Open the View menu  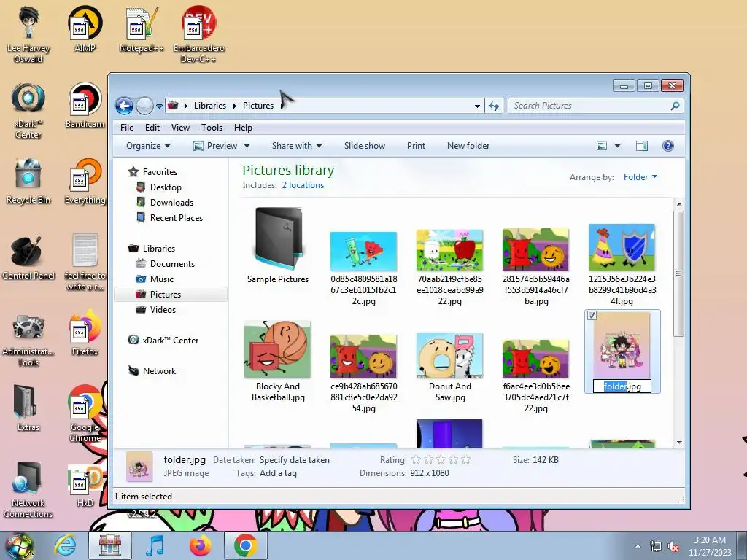click(181, 128)
